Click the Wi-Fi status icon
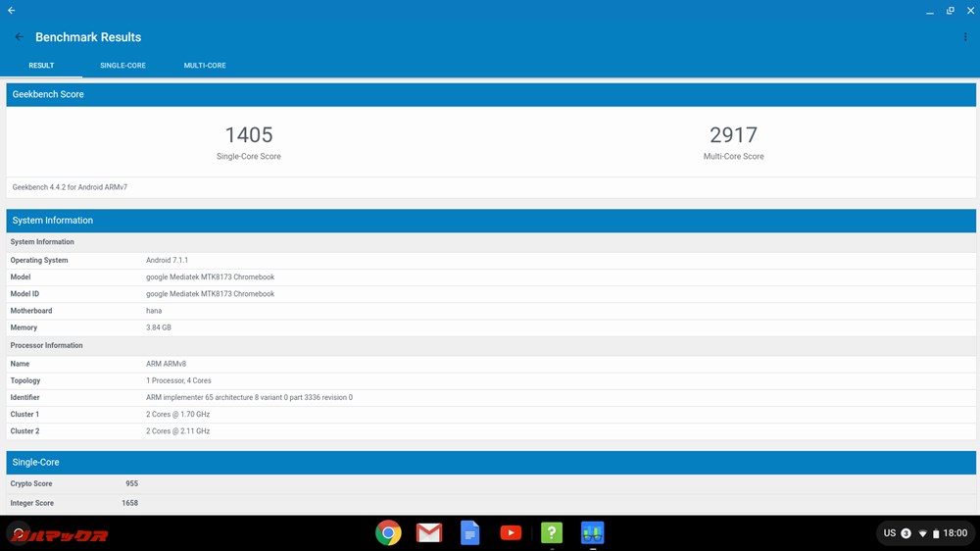 pos(922,533)
